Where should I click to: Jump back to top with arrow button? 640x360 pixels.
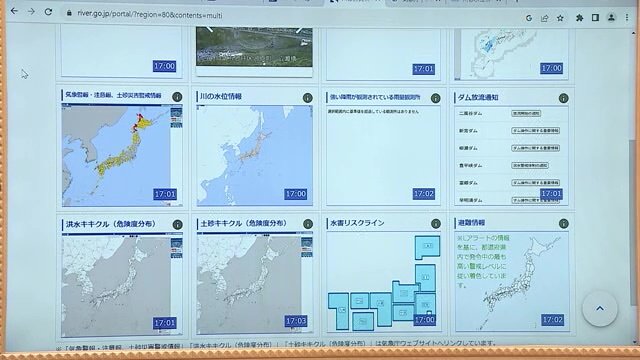click(x=600, y=309)
